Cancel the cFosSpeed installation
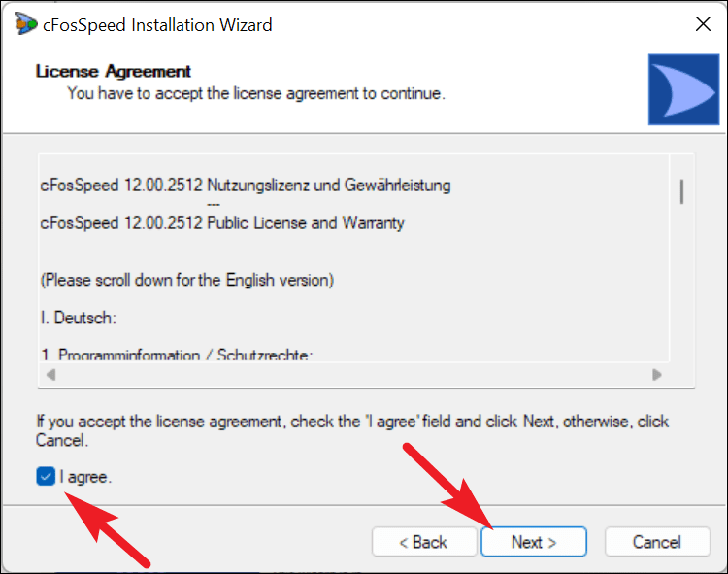 pyautogui.click(x=657, y=542)
